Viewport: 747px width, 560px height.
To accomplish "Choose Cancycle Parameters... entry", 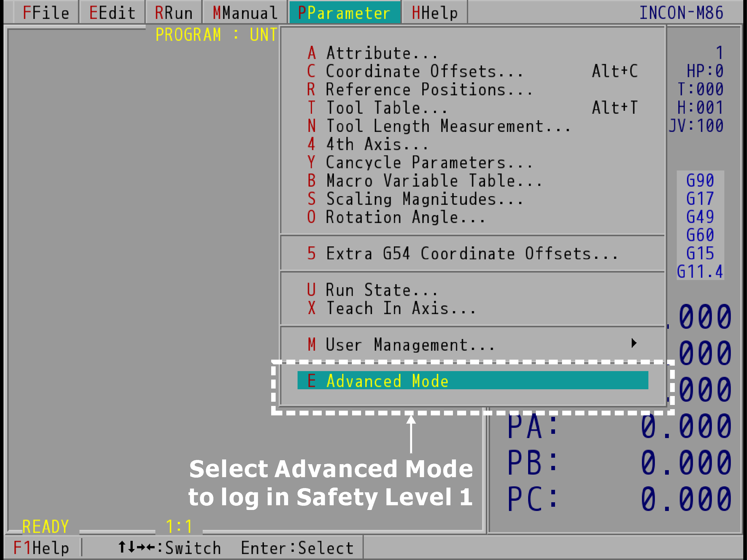I will click(x=473, y=162).
